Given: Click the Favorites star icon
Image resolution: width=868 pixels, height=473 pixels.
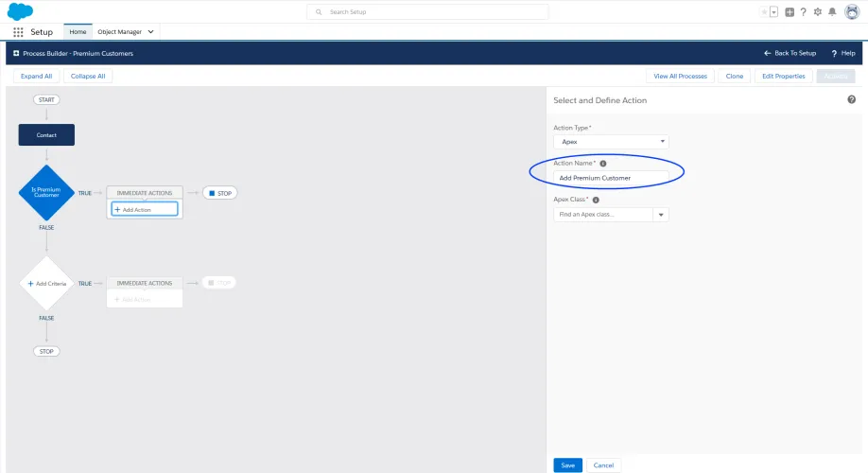Looking at the screenshot, I should [765, 11].
